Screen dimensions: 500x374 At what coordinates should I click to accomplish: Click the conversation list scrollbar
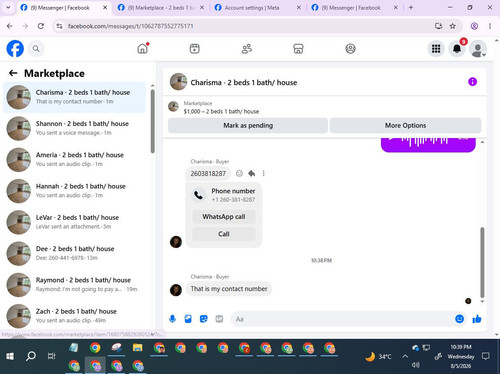click(x=153, y=122)
